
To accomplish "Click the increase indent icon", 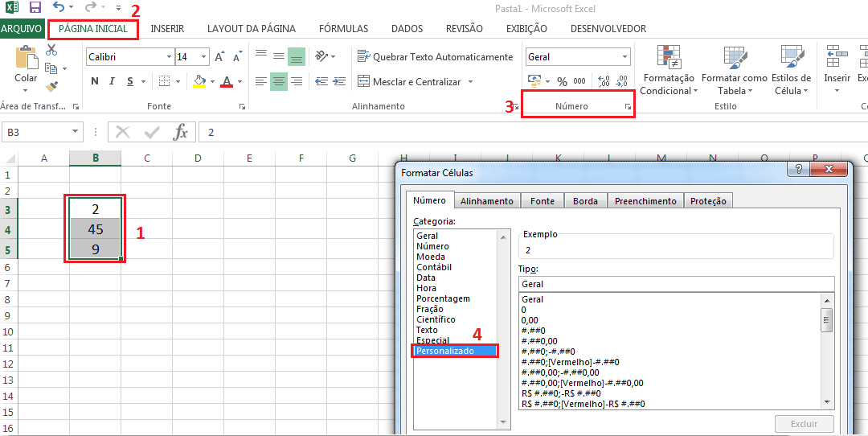I will pyautogui.click(x=338, y=81).
